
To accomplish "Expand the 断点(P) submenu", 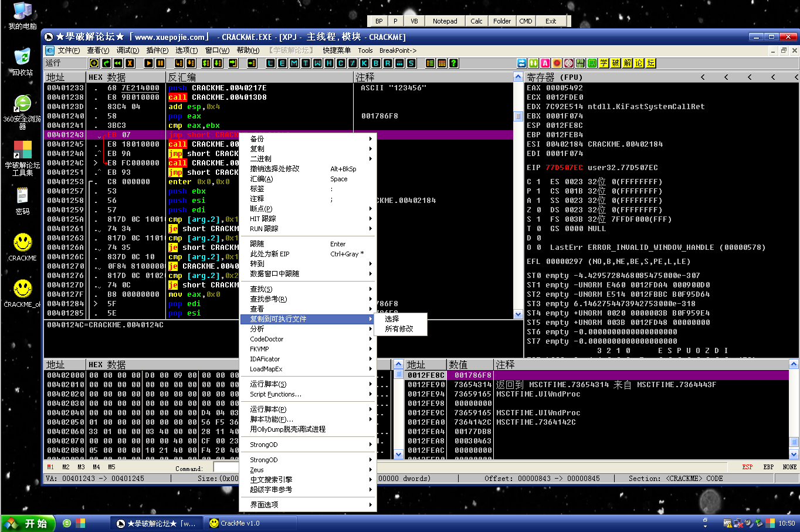I will pos(309,209).
